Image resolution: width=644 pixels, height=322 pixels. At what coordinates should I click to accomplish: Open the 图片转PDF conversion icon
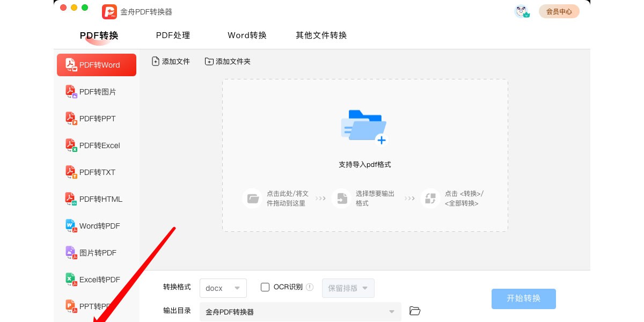[x=71, y=253]
